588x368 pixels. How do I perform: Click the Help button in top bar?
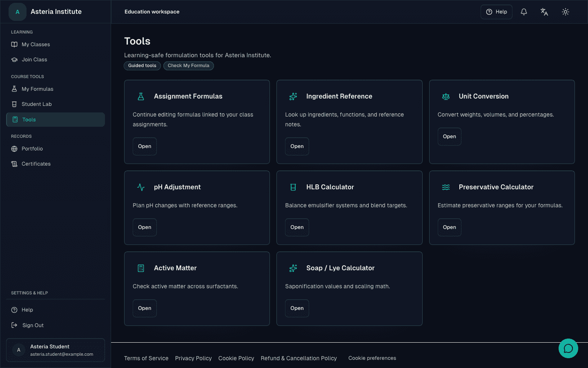pyautogui.click(x=497, y=12)
